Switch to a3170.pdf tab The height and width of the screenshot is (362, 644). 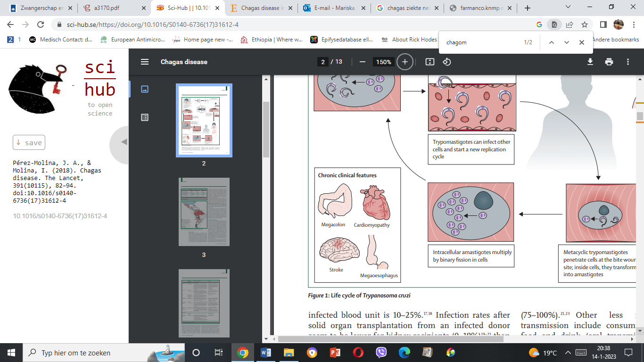[113, 8]
